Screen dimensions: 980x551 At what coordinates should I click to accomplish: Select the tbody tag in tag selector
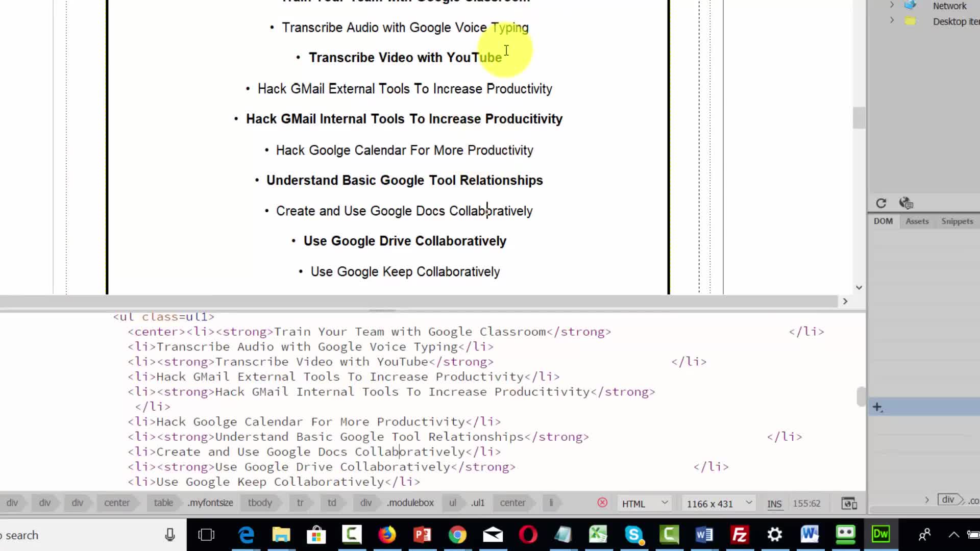pyautogui.click(x=260, y=503)
